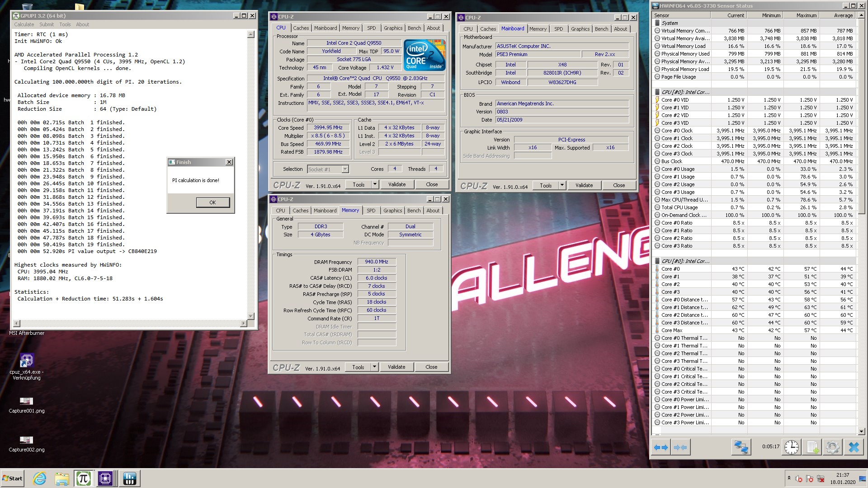Click DRAM Frequency 940.0 MHz value
Viewport: 868px width, 488px height.
pyautogui.click(x=377, y=262)
